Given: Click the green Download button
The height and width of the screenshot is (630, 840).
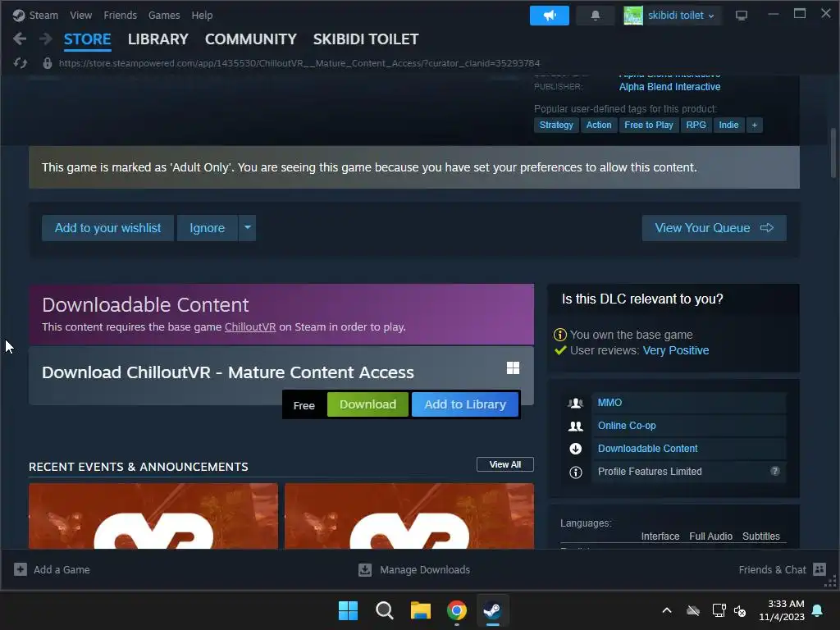Looking at the screenshot, I should tap(368, 404).
